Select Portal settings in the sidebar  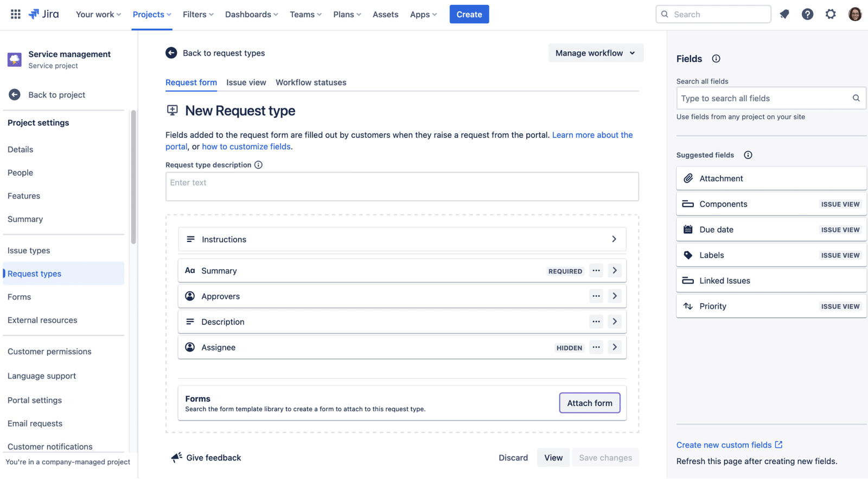pos(35,400)
